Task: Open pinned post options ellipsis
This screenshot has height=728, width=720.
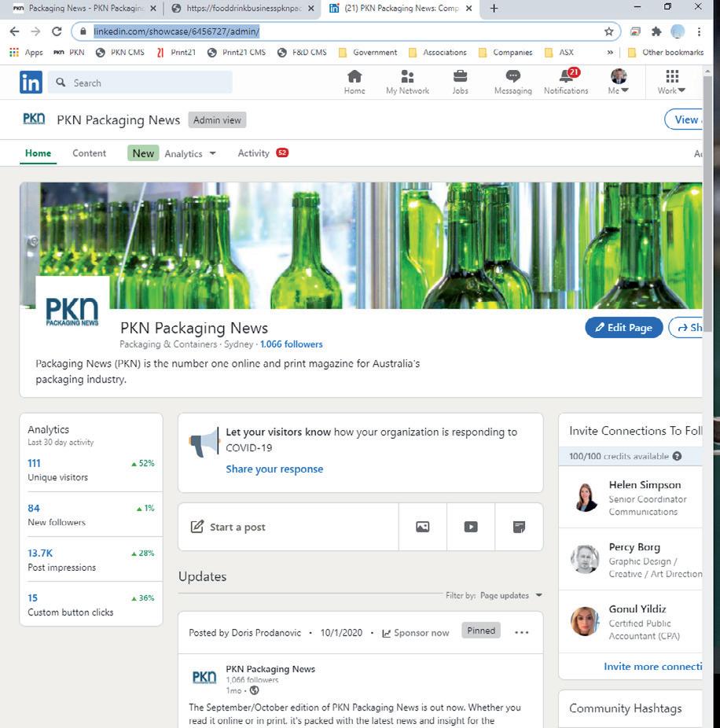Action: click(x=521, y=632)
